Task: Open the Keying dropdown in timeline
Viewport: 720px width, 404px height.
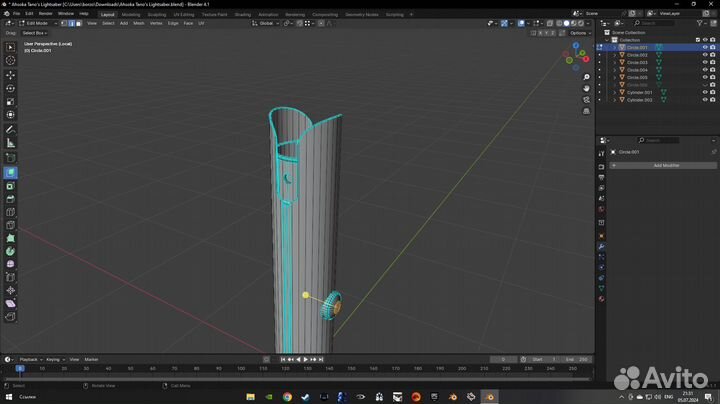Action: coord(55,359)
